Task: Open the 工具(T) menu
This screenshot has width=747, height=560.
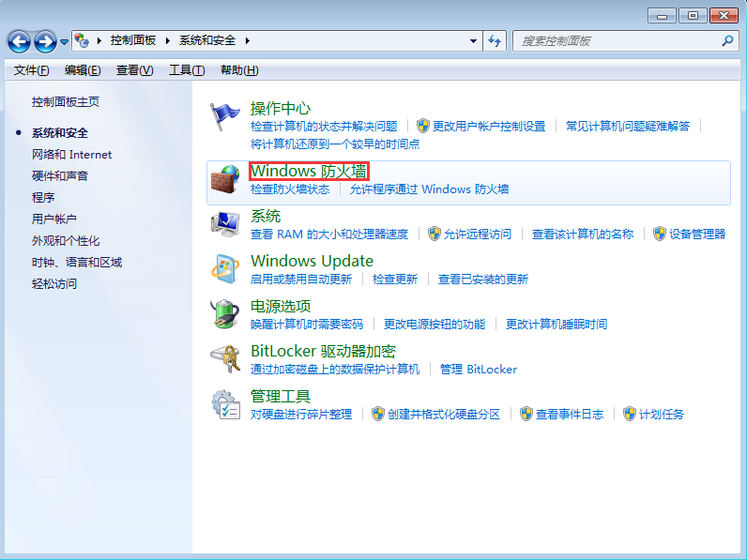Action: point(186,70)
